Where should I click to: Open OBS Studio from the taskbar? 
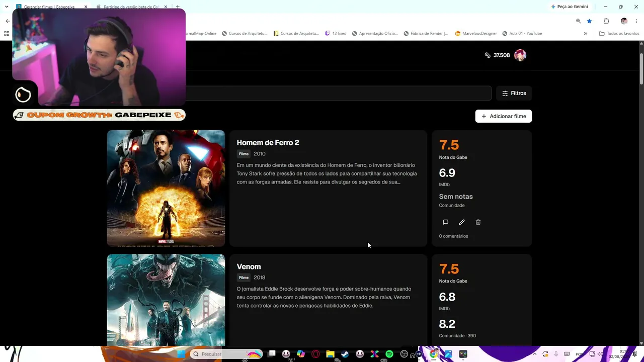pos(404,354)
